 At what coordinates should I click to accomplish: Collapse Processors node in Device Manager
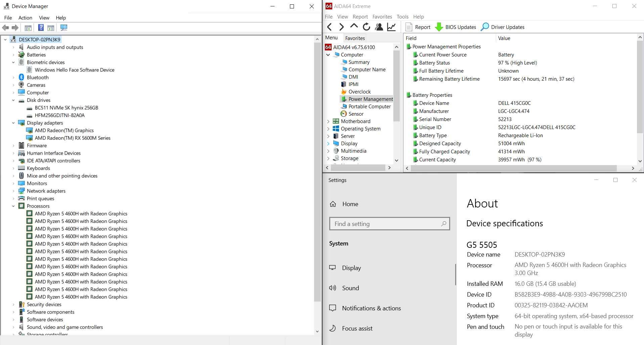13,206
